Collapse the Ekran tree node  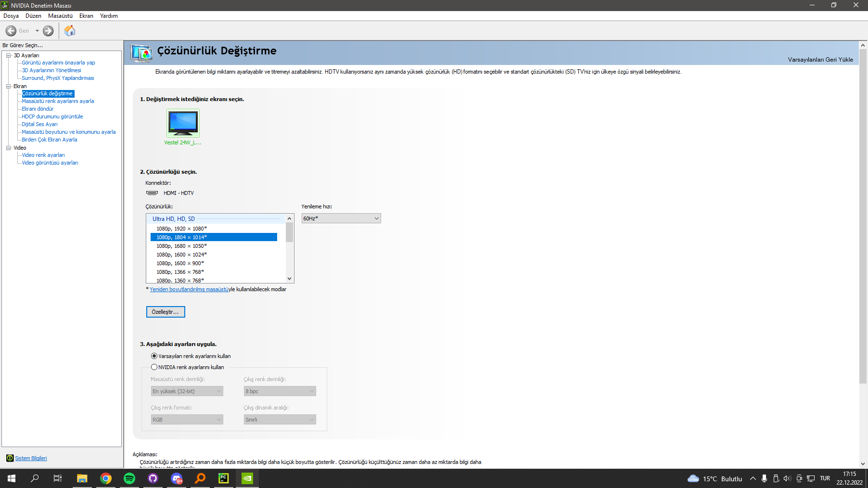point(8,86)
